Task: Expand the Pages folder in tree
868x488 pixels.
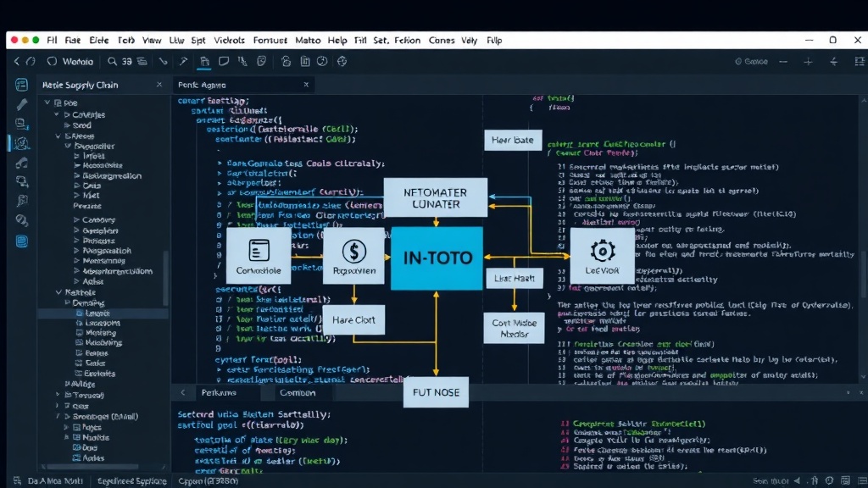Action: pos(67,427)
